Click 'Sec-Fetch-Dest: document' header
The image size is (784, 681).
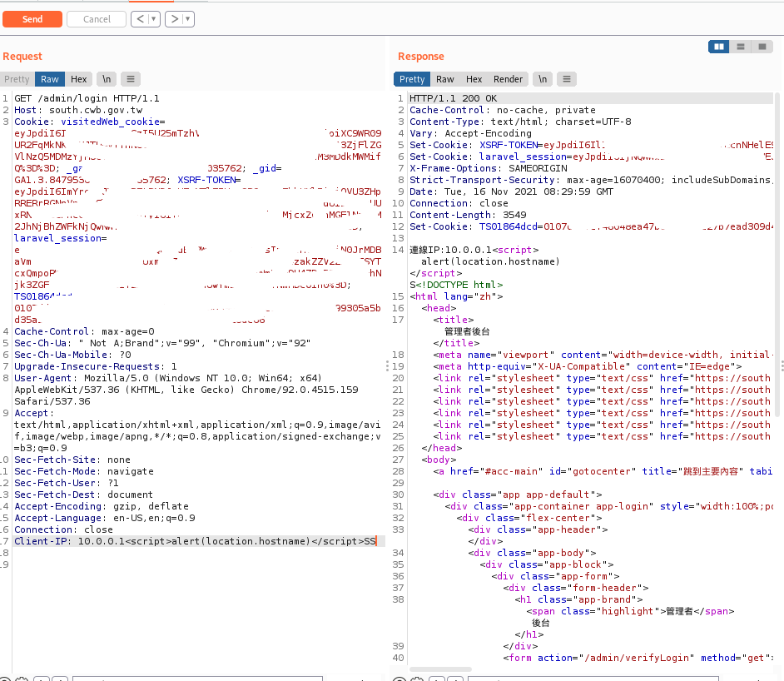(x=83, y=495)
